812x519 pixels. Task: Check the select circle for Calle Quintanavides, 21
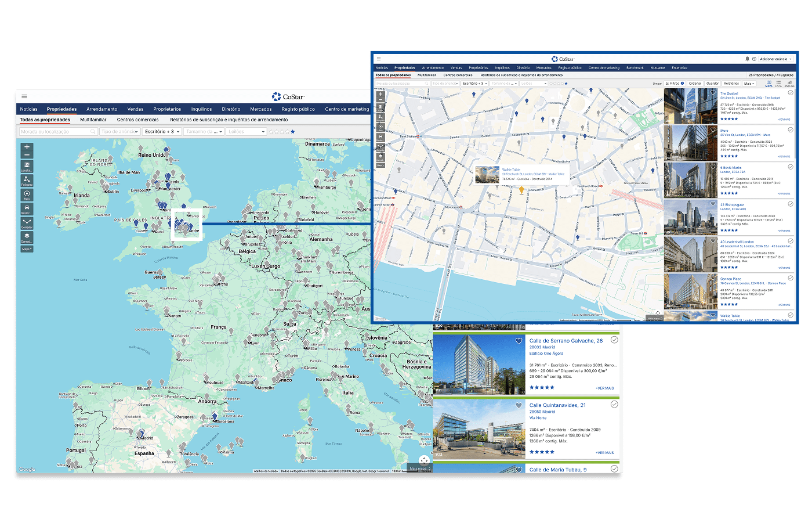click(614, 405)
